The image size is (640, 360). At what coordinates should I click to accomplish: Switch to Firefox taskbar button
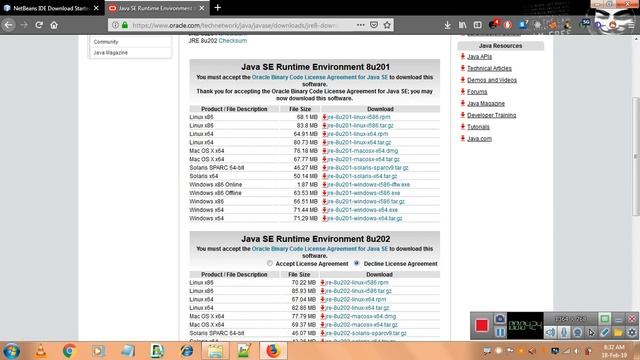click(x=273, y=351)
